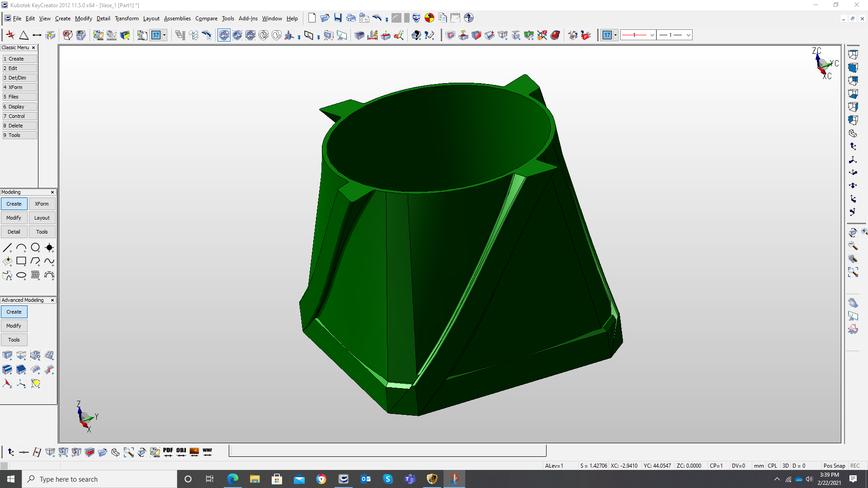Open a new part file
The width and height of the screenshot is (868, 488).
(x=311, y=18)
